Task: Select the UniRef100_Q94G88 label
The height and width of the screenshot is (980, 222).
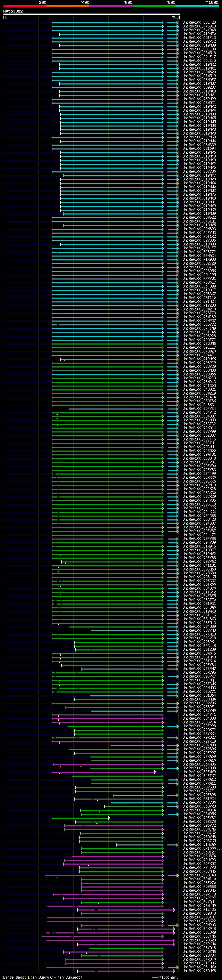Action: pyautogui.click(x=199, y=516)
